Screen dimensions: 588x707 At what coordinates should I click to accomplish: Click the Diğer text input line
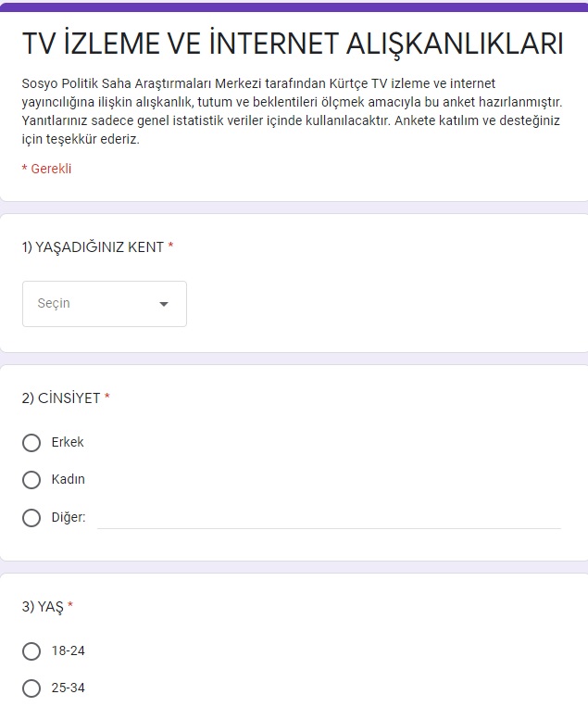pos(330,518)
